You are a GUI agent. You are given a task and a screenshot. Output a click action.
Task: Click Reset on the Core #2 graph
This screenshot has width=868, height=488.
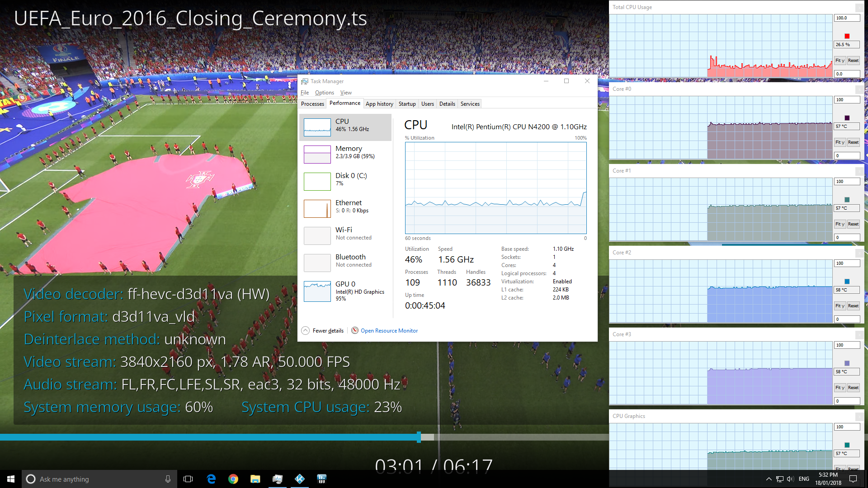point(853,306)
